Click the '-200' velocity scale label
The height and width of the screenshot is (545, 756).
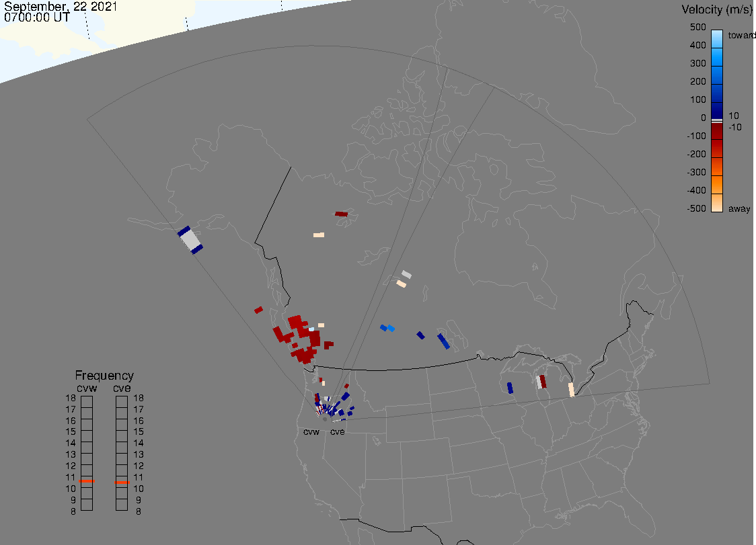[696, 154]
